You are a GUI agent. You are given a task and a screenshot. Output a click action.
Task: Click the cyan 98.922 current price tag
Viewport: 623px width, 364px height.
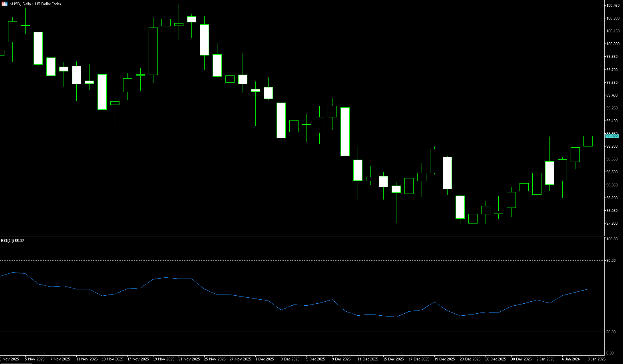click(612, 136)
